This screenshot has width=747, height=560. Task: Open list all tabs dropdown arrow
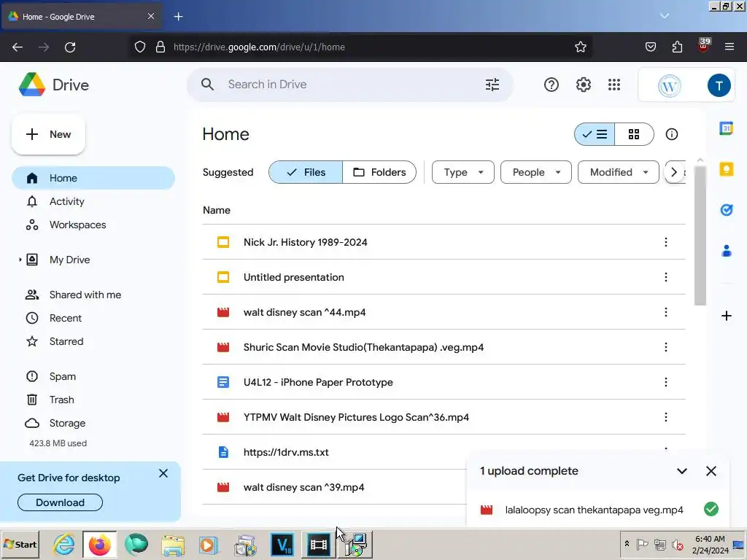coord(664,16)
